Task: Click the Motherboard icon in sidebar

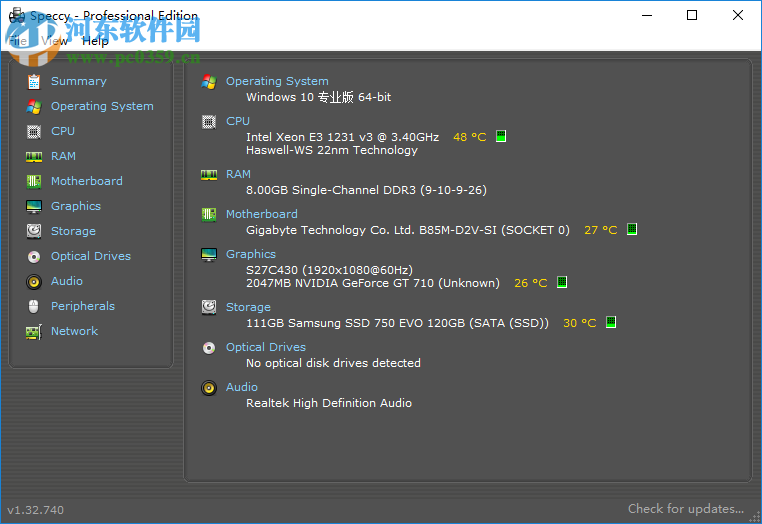Action: [x=34, y=181]
